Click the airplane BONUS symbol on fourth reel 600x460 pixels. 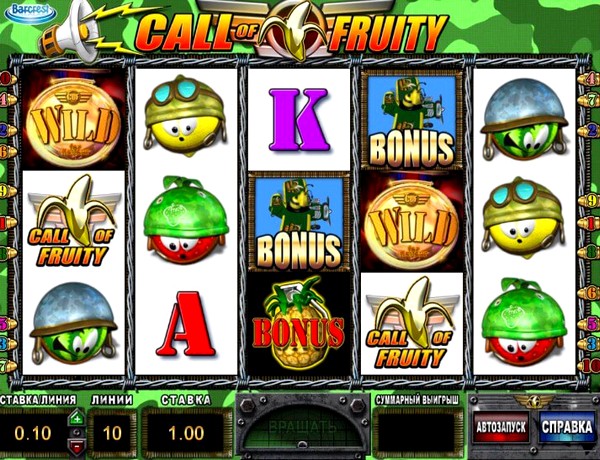[x=412, y=120]
